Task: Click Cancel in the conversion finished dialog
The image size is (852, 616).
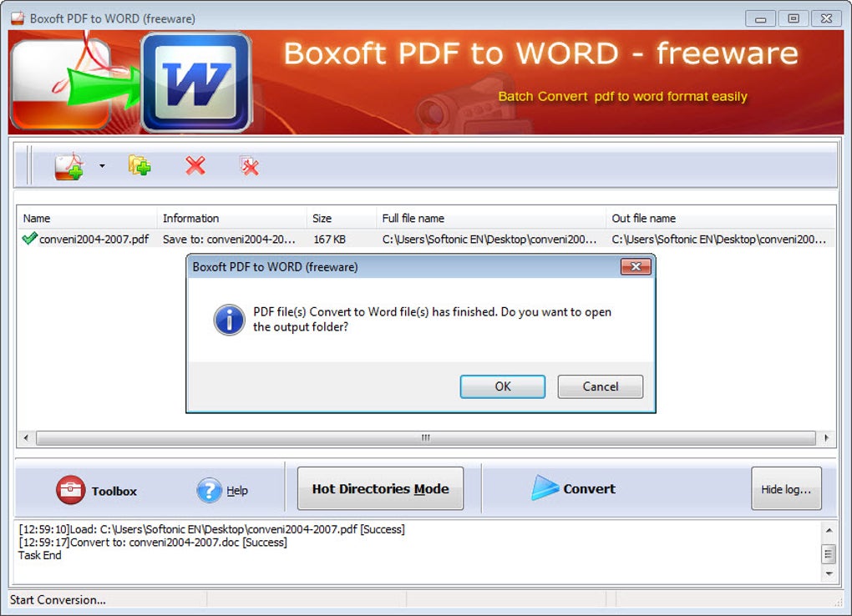Action: click(x=601, y=386)
